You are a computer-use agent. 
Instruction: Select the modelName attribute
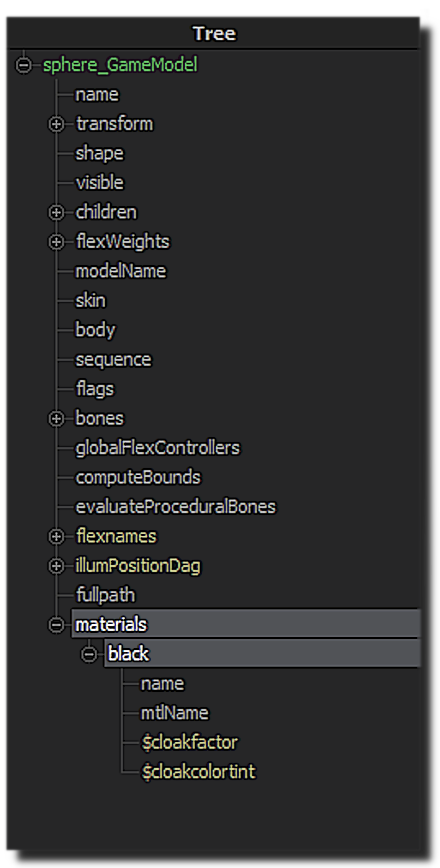pyautogui.click(x=120, y=271)
